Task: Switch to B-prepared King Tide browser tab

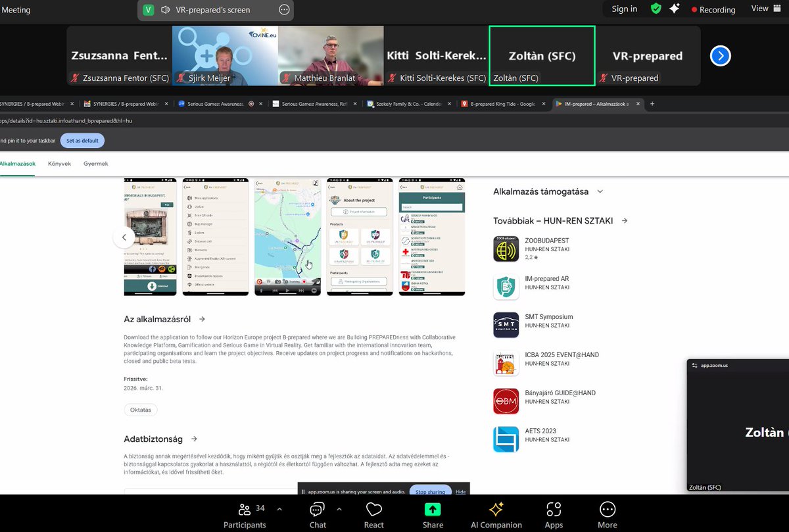Action: [x=504, y=104]
